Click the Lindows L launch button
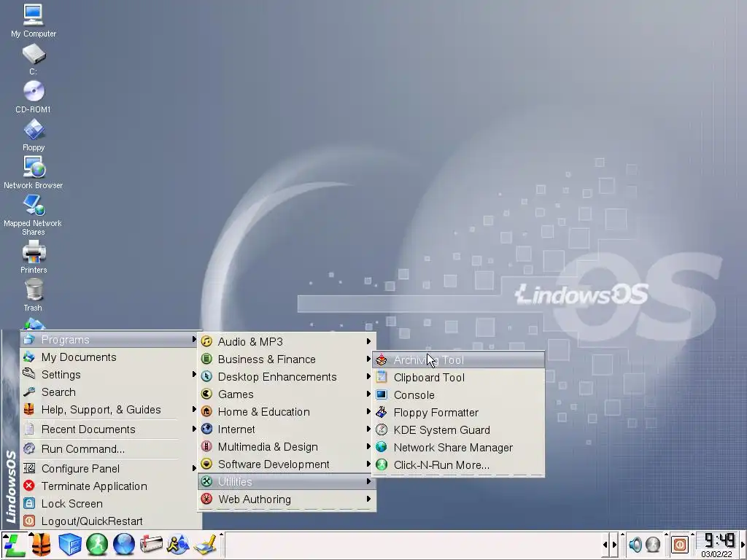This screenshot has height=560, width=747. pyautogui.click(x=14, y=545)
